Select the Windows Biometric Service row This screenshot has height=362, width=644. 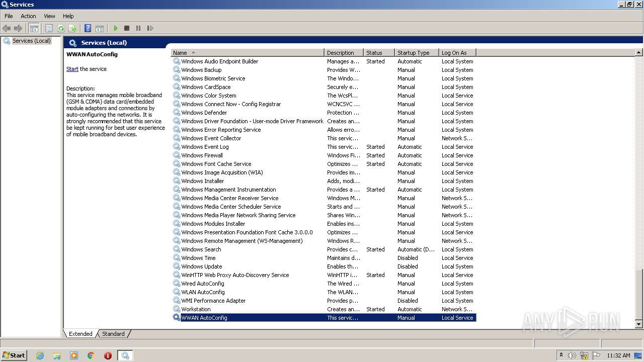[324, 78]
